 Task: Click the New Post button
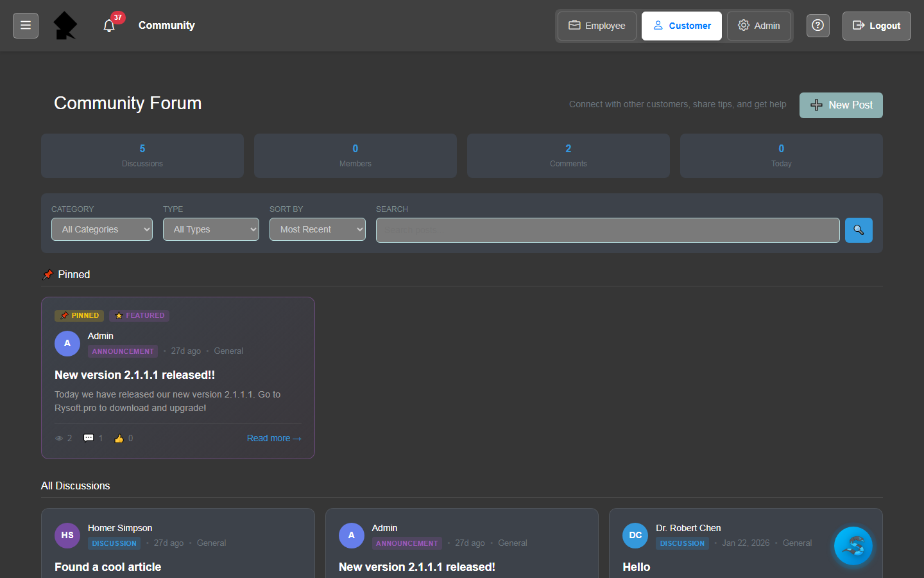[841, 105]
